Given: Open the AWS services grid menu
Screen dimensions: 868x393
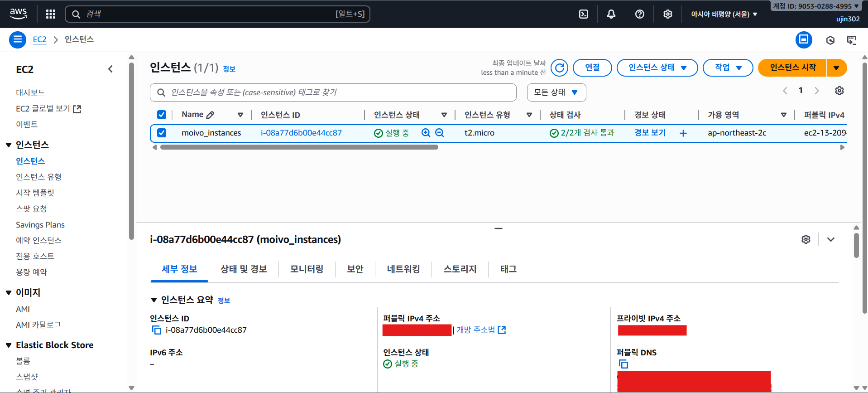Looking at the screenshot, I should tap(51, 14).
